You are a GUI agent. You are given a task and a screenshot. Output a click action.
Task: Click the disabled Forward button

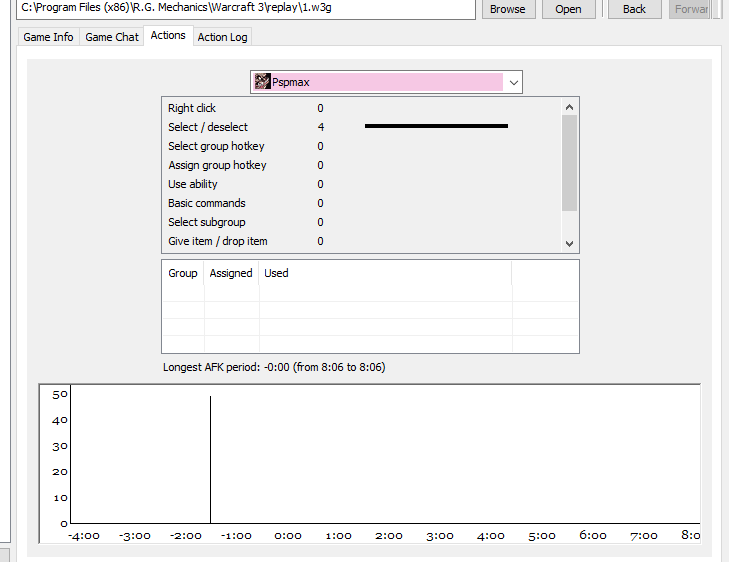[x=690, y=9]
